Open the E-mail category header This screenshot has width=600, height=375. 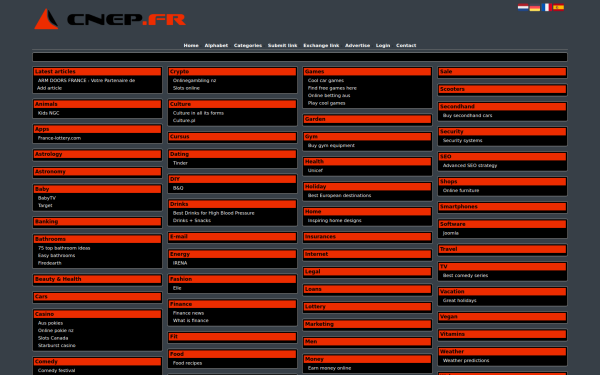[232, 237]
